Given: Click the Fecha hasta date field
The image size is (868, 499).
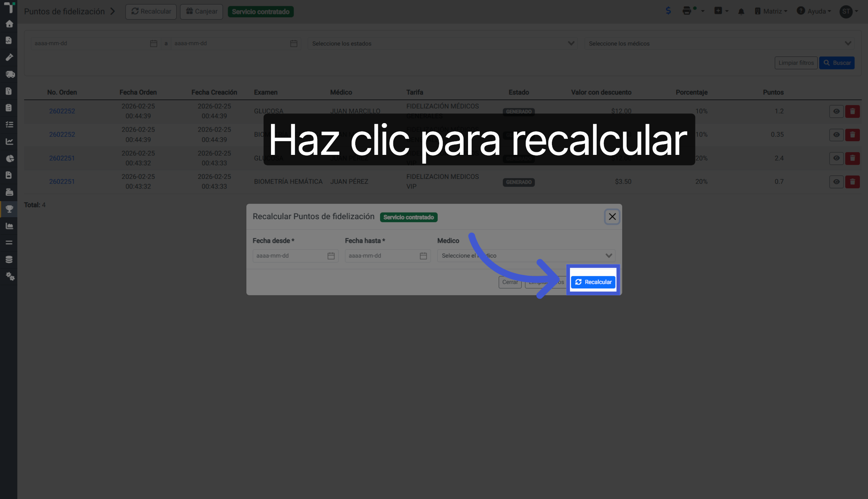Looking at the screenshot, I should [x=388, y=256].
